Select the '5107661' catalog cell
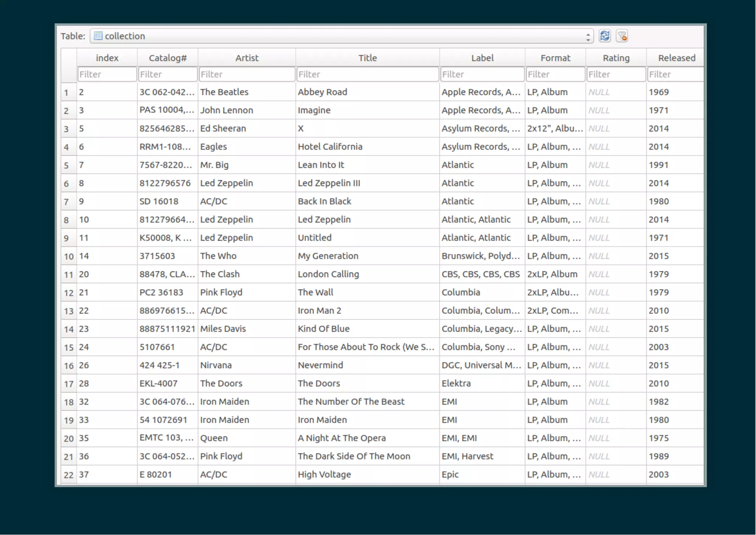Viewport: 756px width, 535px height. click(168, 347)
